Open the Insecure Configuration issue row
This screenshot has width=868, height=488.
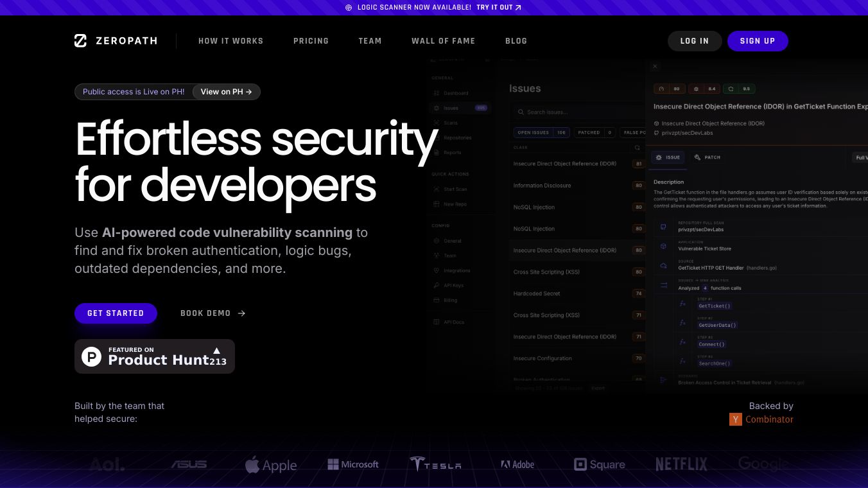coord(578,358)
